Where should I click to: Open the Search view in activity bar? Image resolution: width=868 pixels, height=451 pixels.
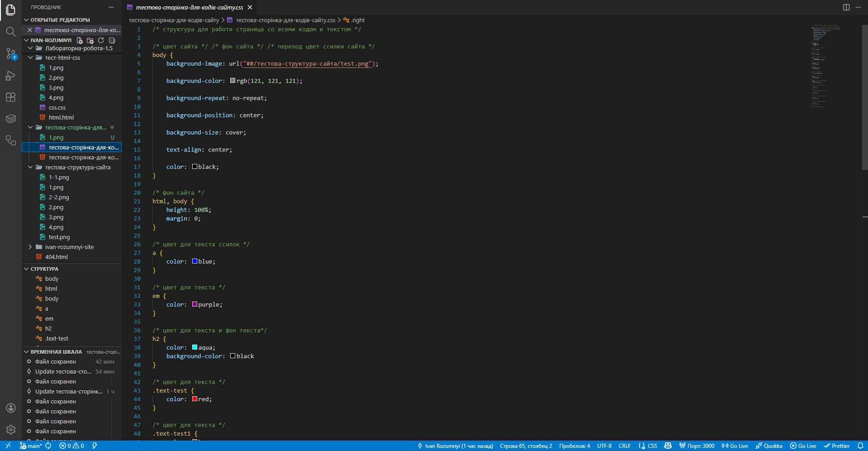10,31
